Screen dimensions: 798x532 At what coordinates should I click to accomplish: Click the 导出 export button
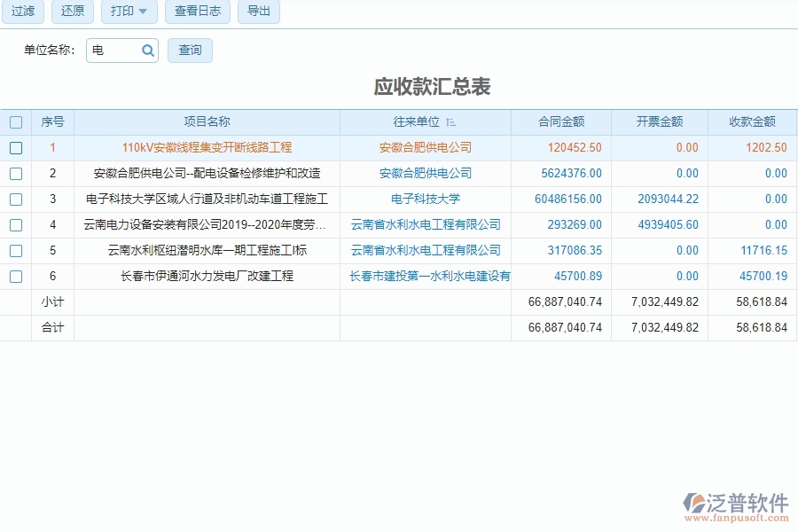[258, 12]
